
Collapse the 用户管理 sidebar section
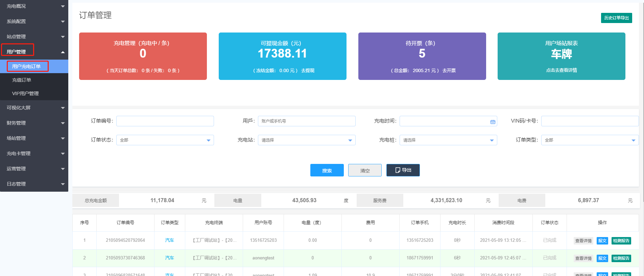63,52
